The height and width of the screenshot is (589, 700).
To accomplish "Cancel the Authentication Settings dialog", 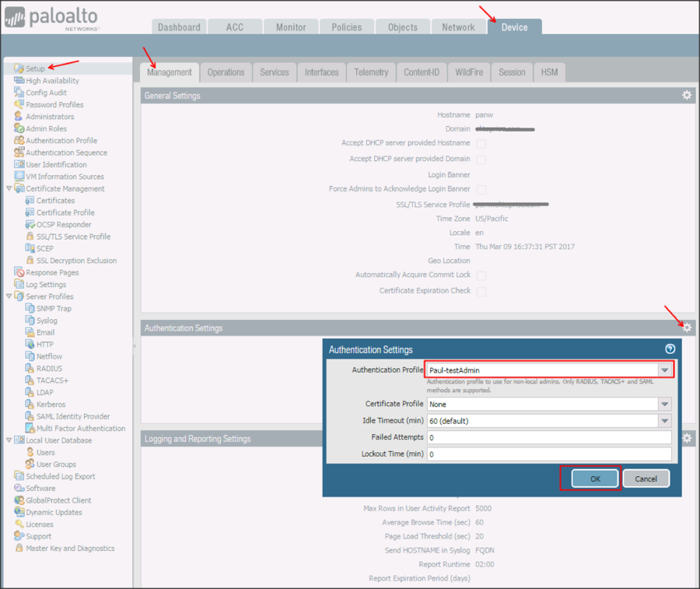I will (x=646, y=479).
